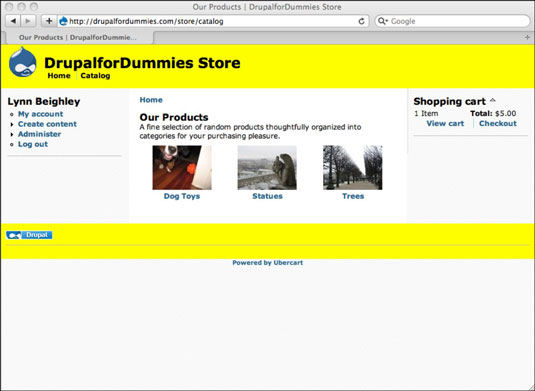Image resolution: width=535 pixels, height=391 pixels.
Task: Click the Trees text link
Action: (x=353, y=196)
